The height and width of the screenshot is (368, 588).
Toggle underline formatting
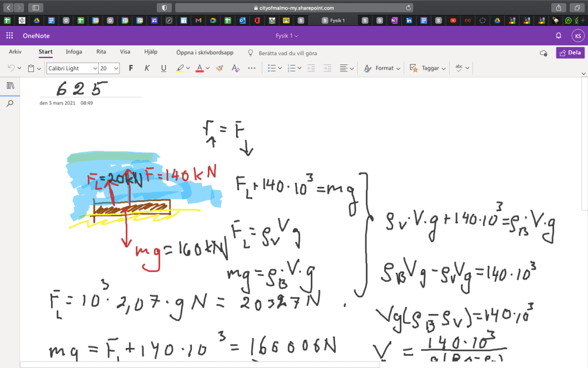(164, 68)
